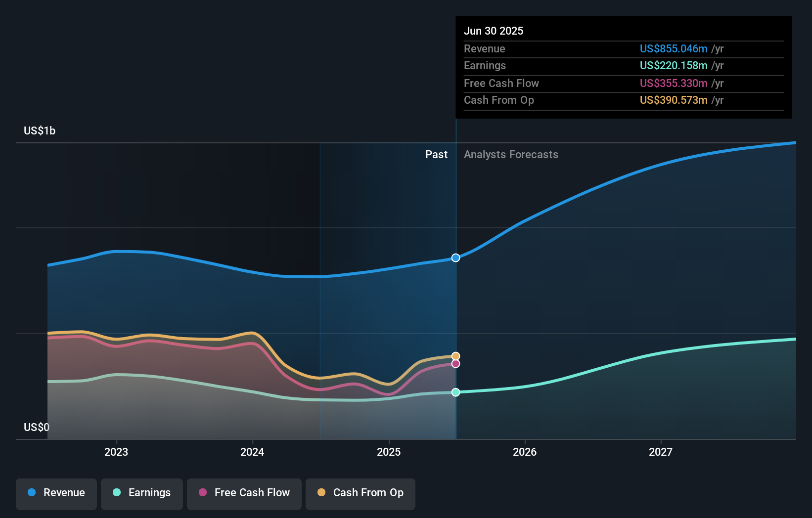Click the 'Revenue' row label in tooltip
Image resolution: width=812 pixels, height=518 pixels.
click(x=485, y=48)
